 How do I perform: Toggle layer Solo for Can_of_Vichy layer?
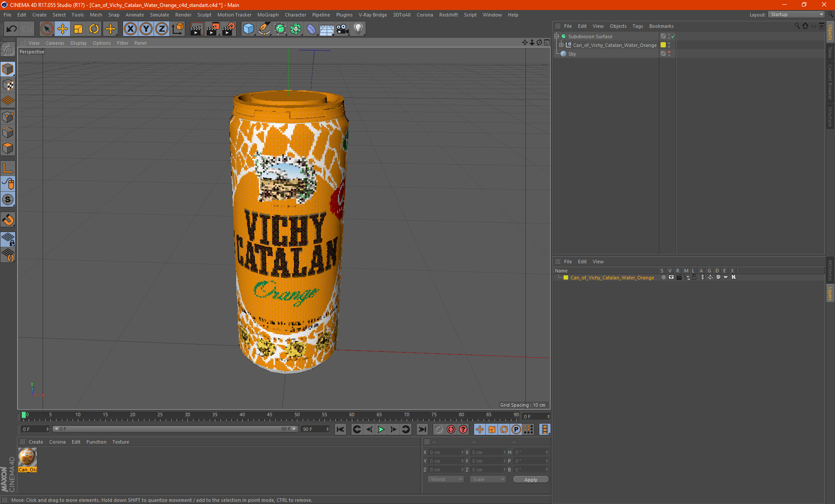coord(663,277)
